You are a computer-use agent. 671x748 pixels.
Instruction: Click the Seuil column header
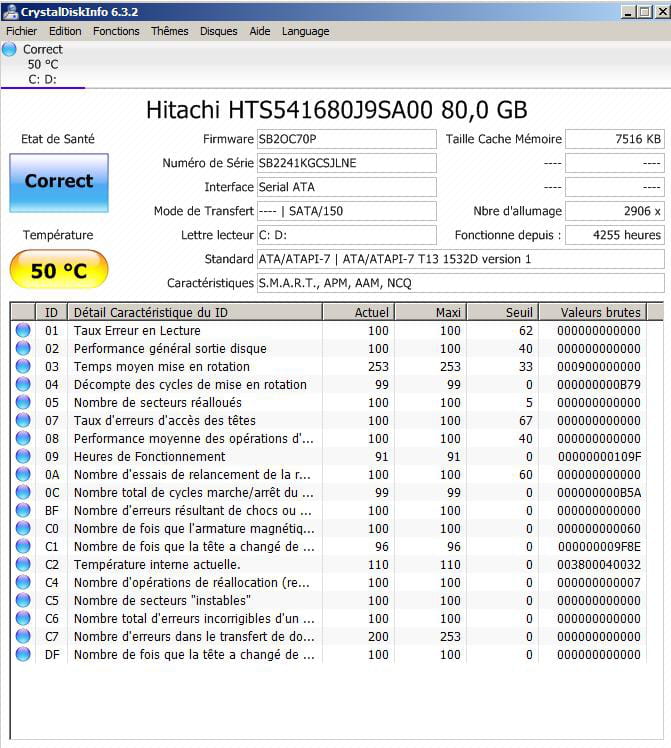(x=519, y=312)
